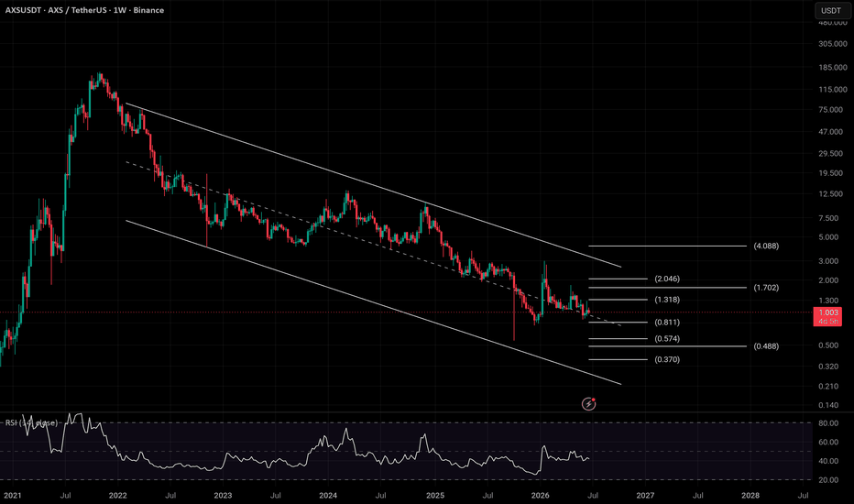Screen dimensions: 854x504
Task: Click the RSI indicator label
Action: (31, 422)
